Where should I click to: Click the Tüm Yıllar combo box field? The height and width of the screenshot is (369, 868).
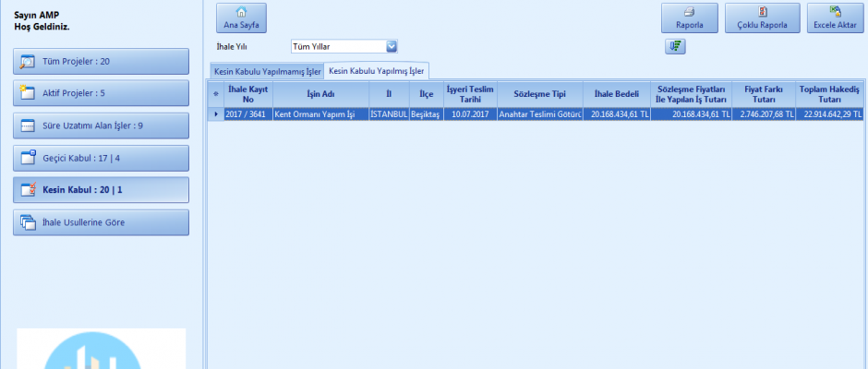click(336, 46)
